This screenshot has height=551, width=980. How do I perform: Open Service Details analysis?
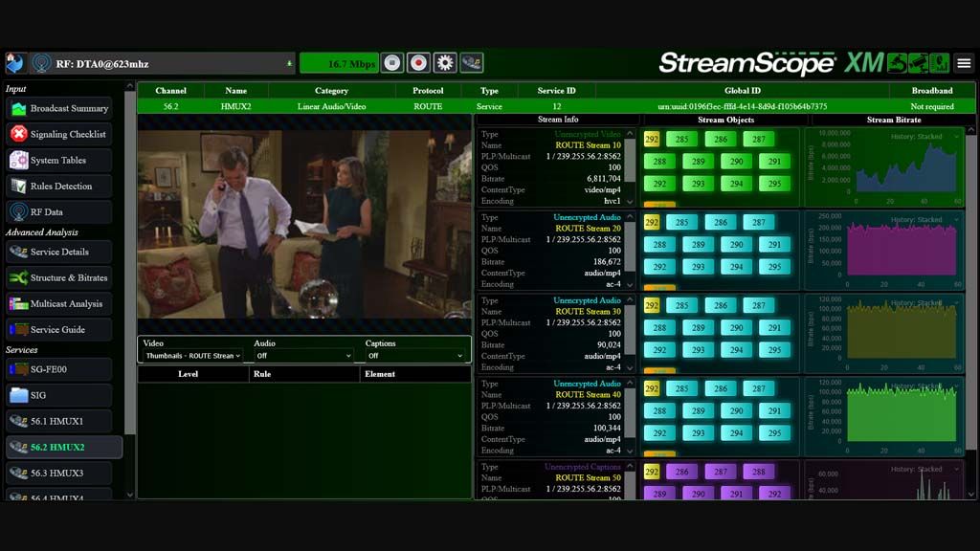[59, 252]
